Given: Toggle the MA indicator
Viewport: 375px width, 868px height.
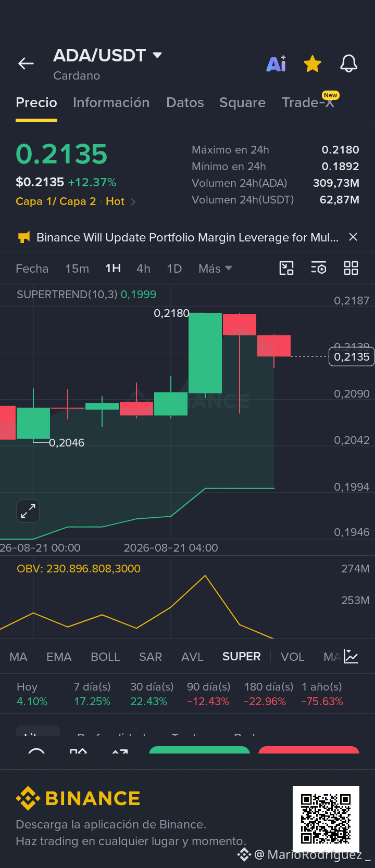Looking at the screenshot, I should coord(18,657).
